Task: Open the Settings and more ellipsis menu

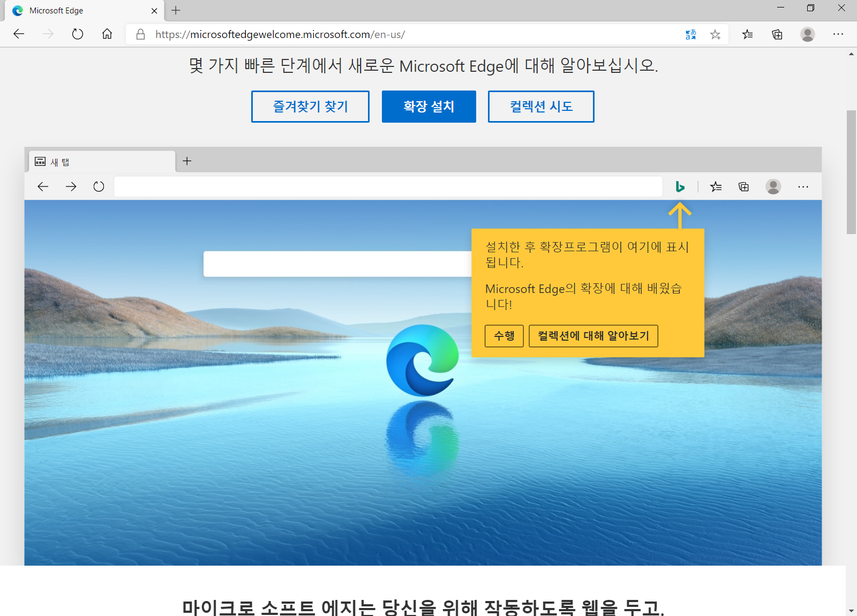Action: 838,34
